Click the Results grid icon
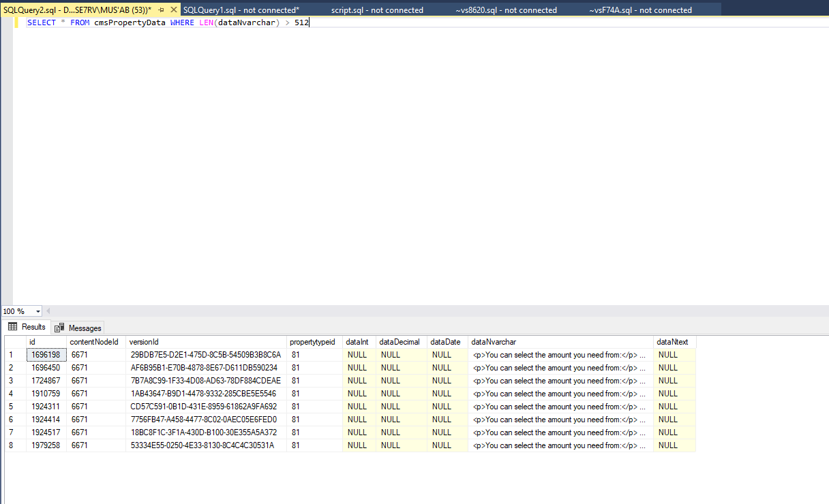 13,328
